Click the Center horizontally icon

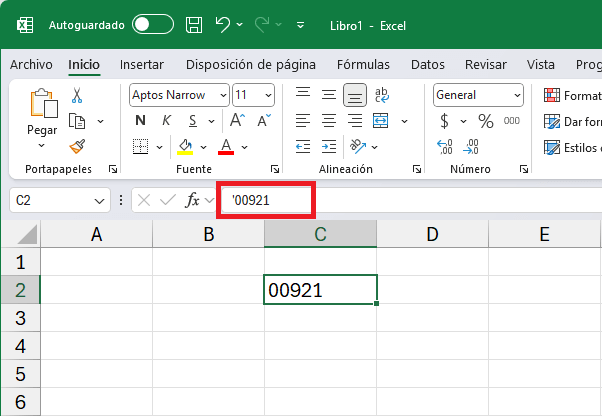pos(329,121)
